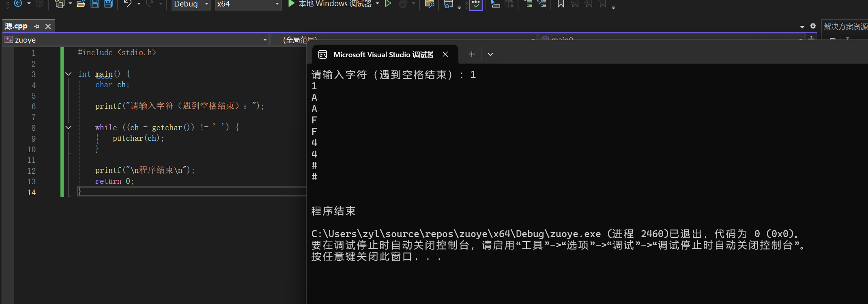Image resolution: width=868 pixels, height=304 pixels.
Task: Click the Save All icon
Action: point(108,4)
